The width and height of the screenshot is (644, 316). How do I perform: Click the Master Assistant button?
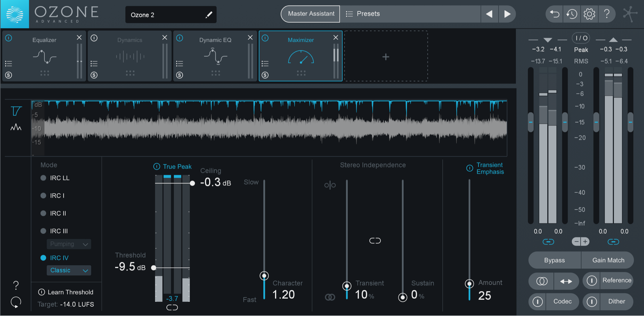point(311,14)
